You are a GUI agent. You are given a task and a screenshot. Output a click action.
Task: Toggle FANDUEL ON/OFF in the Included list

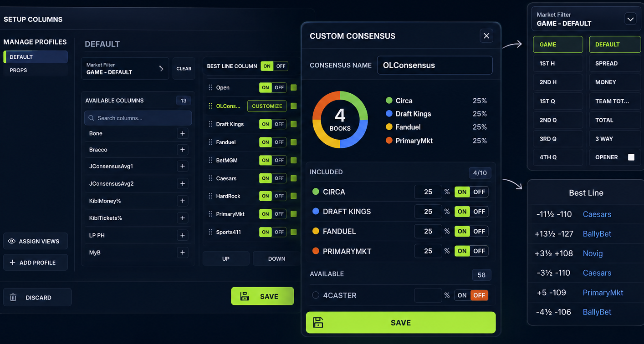pyautogui.click(x=471, y=231)
